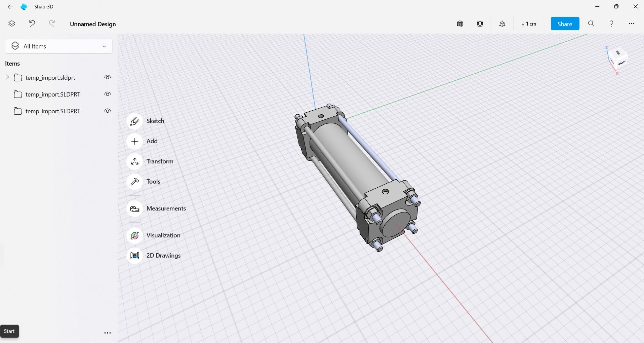Click the Share button
This screenshot has width=644, height=343.
pyautogui.click(x=565, y=24)
